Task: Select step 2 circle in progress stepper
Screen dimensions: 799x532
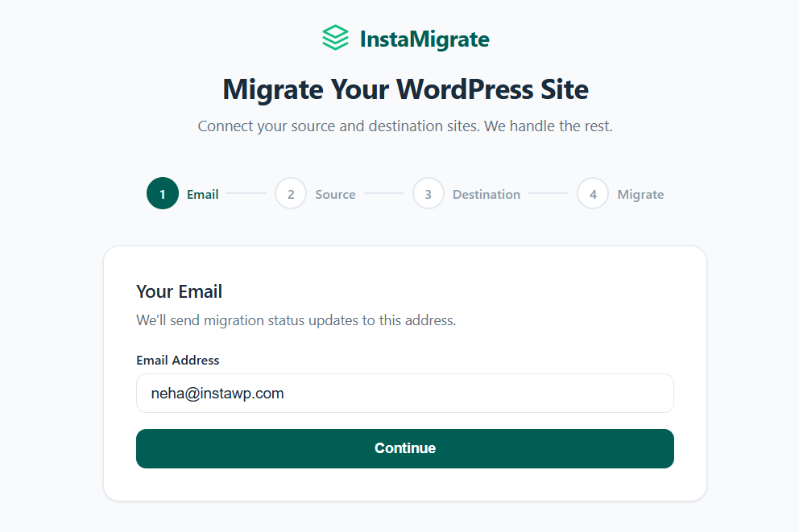Action: point(291,193)
